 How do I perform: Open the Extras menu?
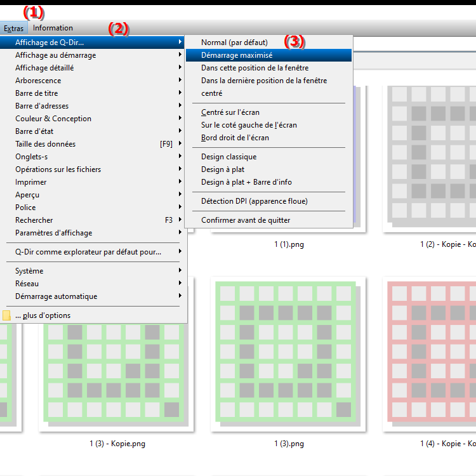tap(14, 28)
